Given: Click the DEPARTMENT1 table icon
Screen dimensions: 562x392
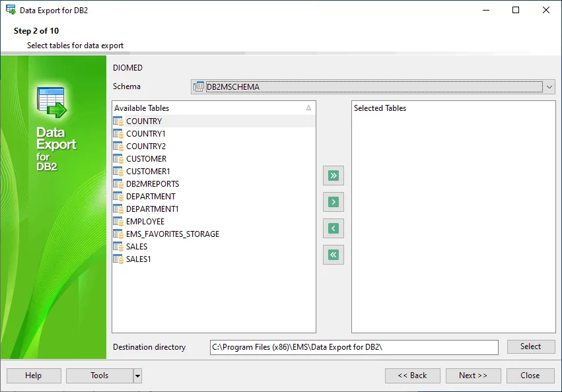Looking at the screenshot, I should pos(118,209).
